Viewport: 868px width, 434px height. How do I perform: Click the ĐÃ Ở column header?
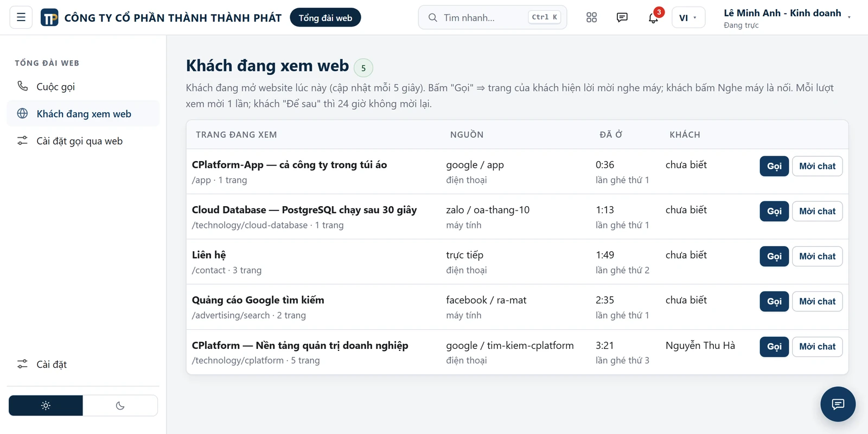pos(611,135)
